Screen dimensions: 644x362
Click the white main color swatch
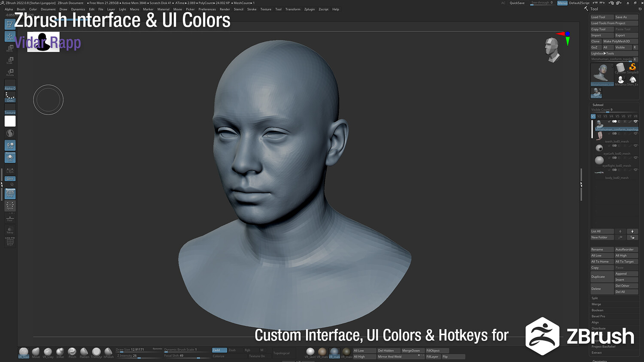coord(10,121)
